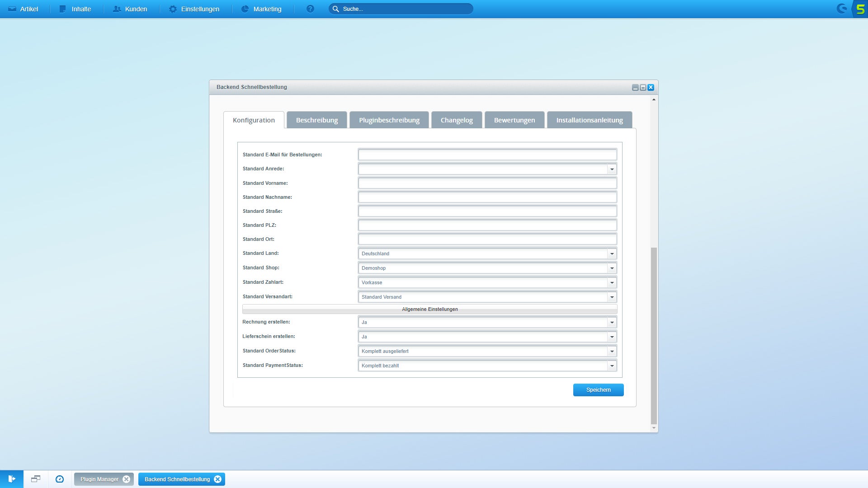Close the Plugin Manager taskbar item
Image resolution: width=868 pixels, height=488 pixels.
127,479
